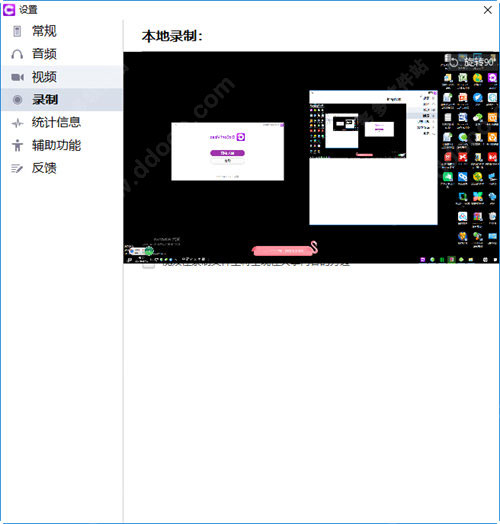The width and height of the screenshot is (500, 524).
Task: Toggle the partially hidden checkbox below the preview
Action: 149,266
